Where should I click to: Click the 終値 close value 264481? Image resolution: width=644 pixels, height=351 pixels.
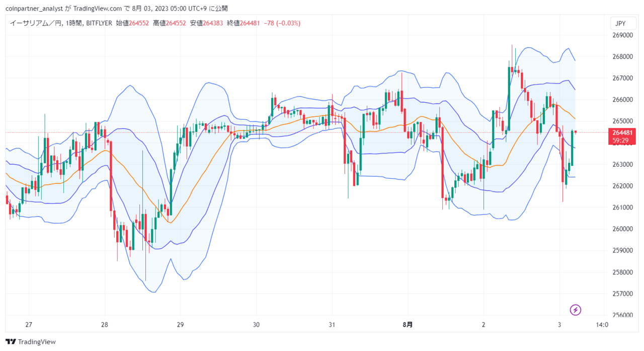(x=250, y=23)
